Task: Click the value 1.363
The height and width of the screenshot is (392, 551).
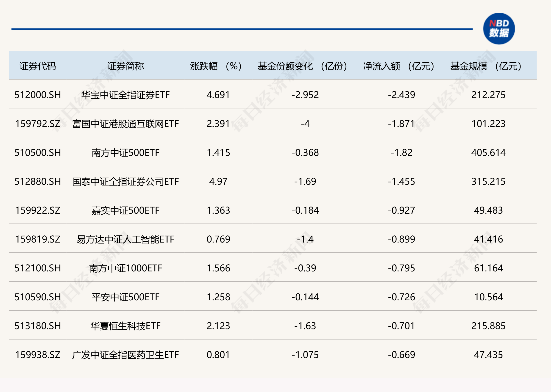Action: tap(218, 210)
